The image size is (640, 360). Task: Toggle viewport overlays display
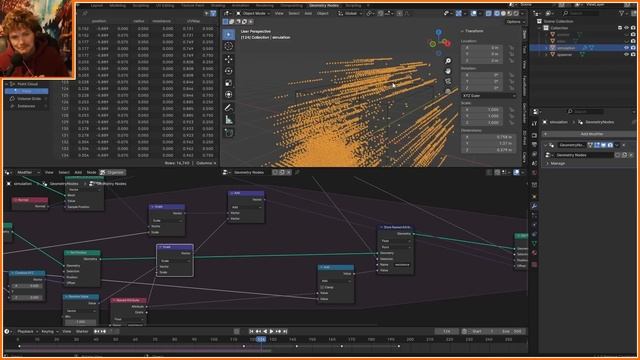(473, 13)
